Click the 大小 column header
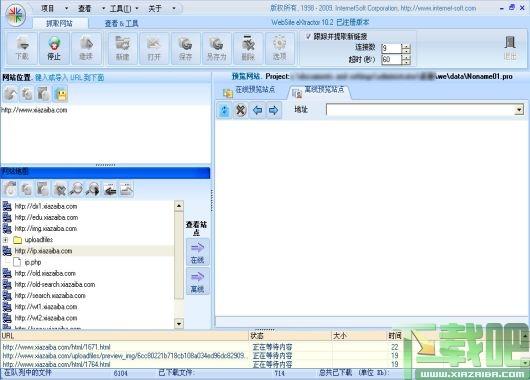This screenshot has height=380, width=530. [359, 336]
